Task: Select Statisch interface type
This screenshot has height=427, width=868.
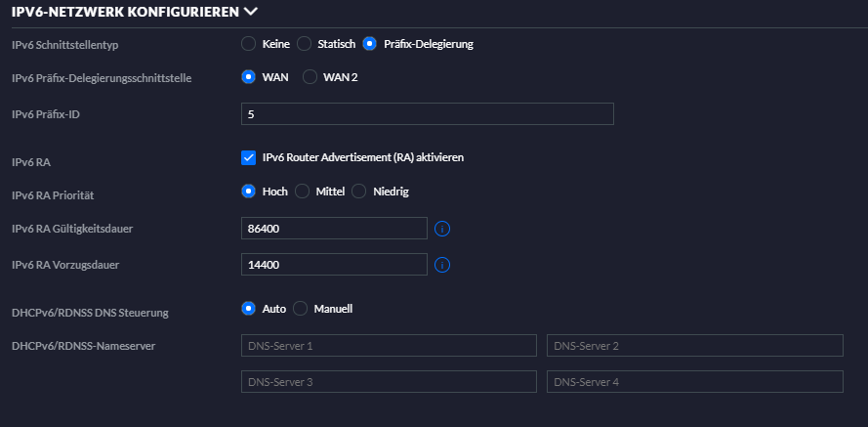Action: [x=304, y=44]
